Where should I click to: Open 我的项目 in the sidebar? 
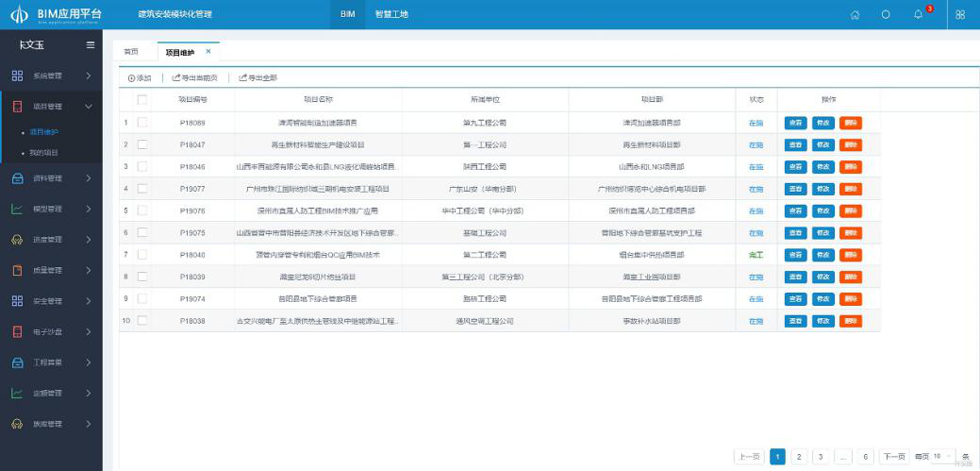43,152
